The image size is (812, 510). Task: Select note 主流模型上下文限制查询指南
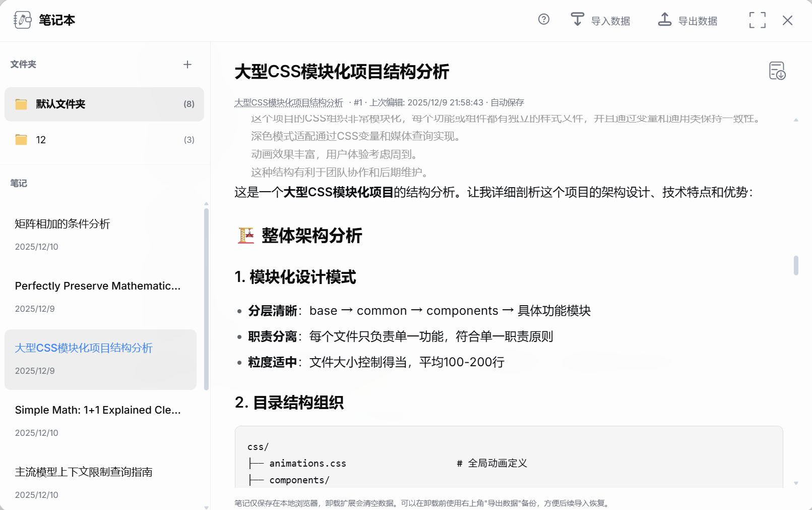coord(85,472)
